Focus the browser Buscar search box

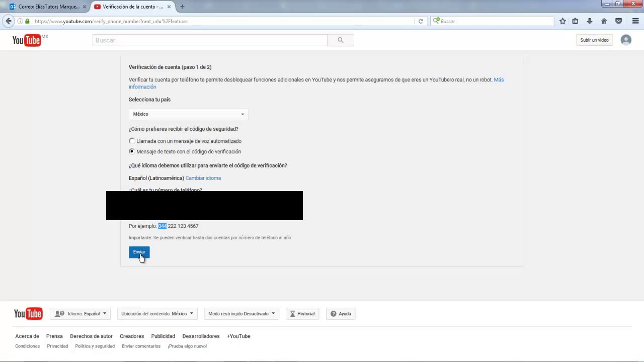(492, 21)
